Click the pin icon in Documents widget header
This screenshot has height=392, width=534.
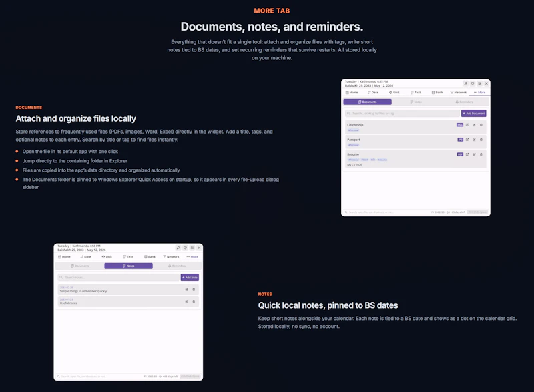465,83
